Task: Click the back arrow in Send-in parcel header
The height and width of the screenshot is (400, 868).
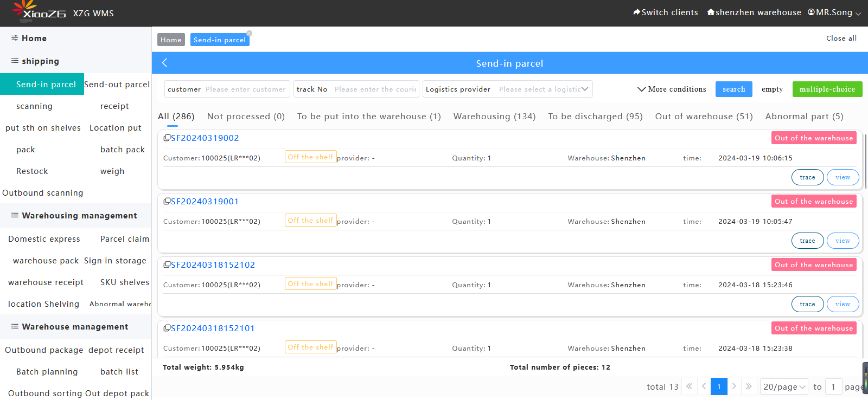Action: (x=164, y=63)
